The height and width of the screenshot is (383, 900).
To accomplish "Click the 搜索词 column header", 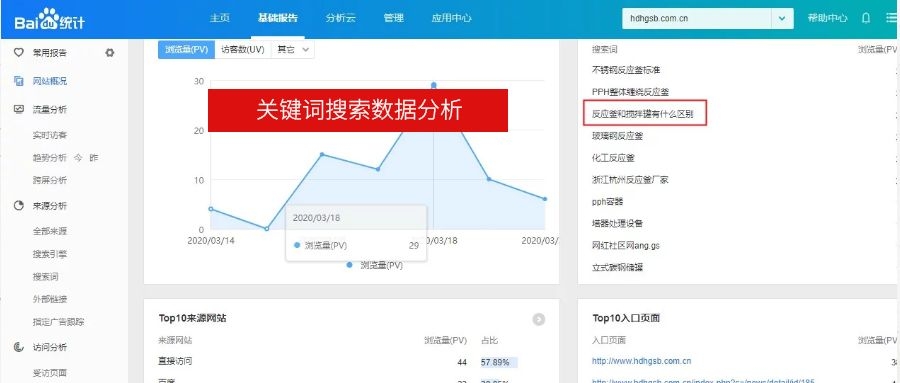I will [x=604, y=49].
